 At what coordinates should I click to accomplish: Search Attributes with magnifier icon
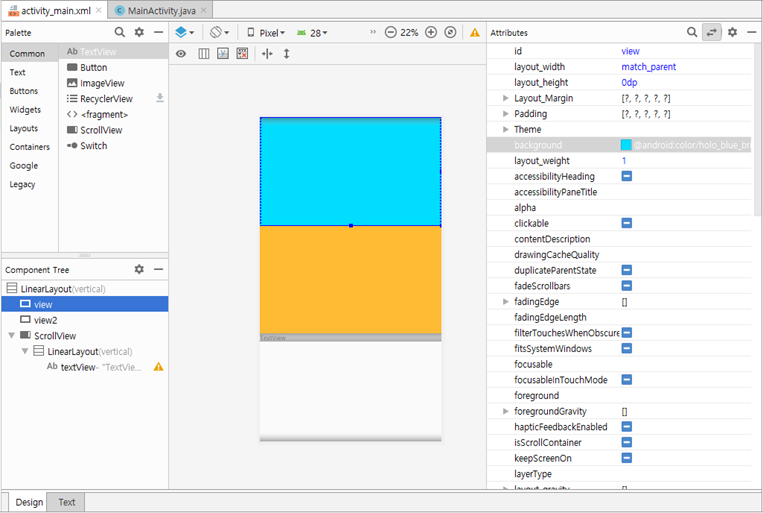pos(692,32)
